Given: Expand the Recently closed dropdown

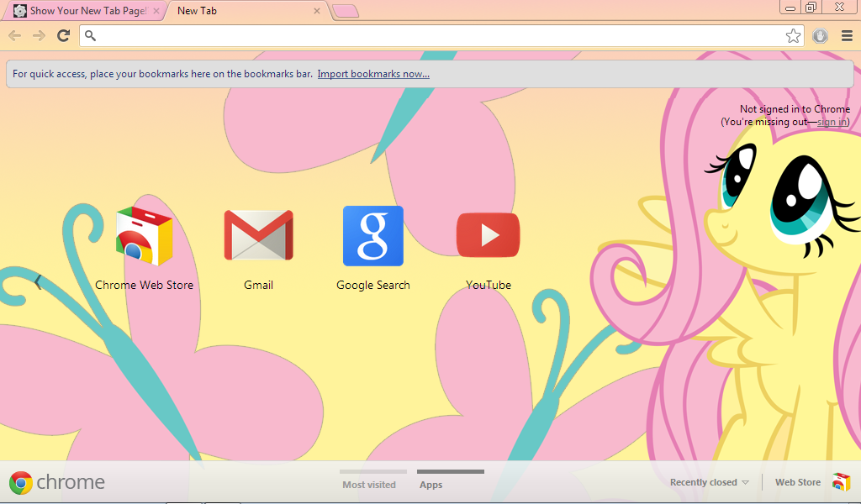Looking at the screenshot, I should point(710,482).
